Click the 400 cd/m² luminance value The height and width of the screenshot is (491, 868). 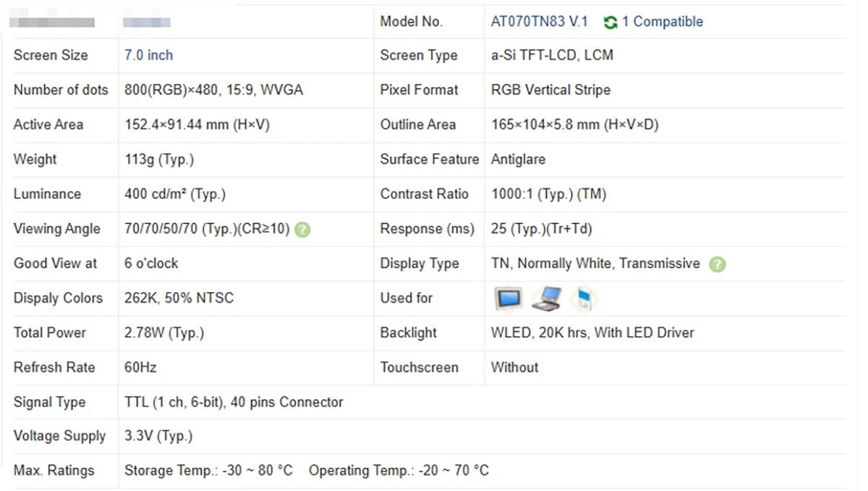pos(175,194)
